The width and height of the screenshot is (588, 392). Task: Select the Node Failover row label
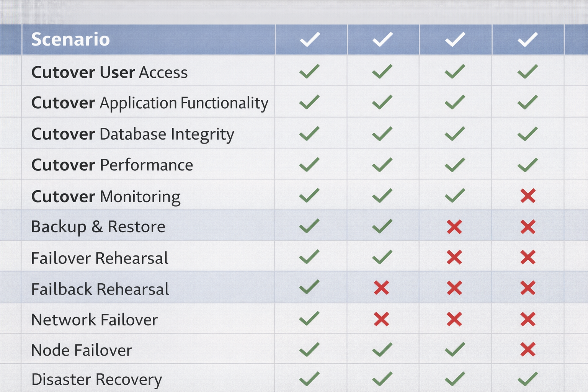(x=82, y=350)
